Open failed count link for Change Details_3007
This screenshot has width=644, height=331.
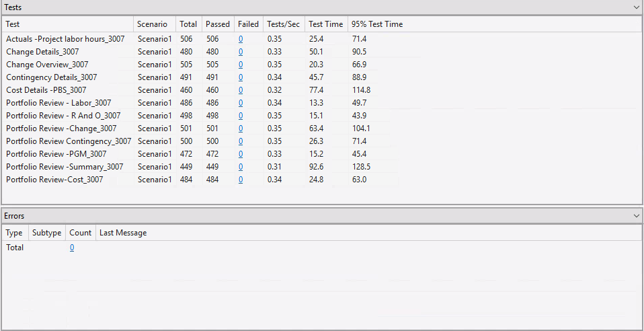(241, 52)
